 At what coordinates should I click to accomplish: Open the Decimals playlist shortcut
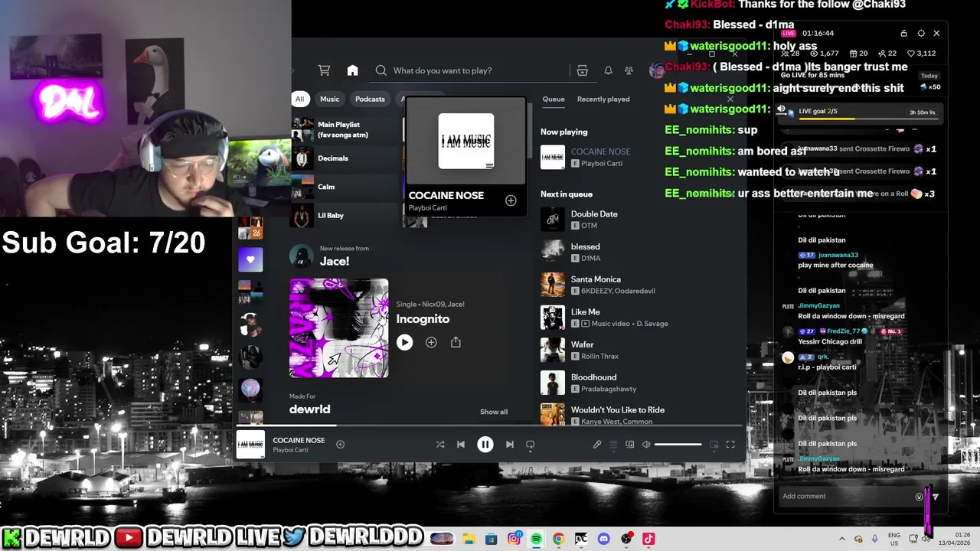(346, 158)
